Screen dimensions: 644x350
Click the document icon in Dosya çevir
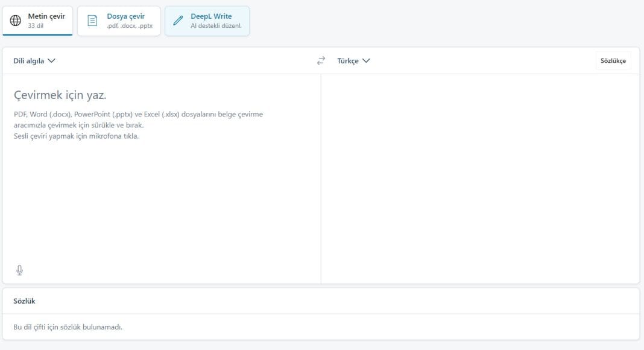92,21
